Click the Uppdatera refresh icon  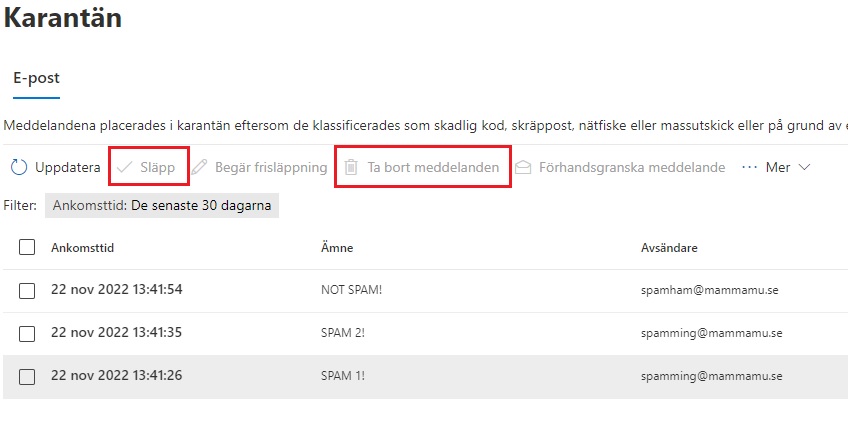[x=19, y=167]
